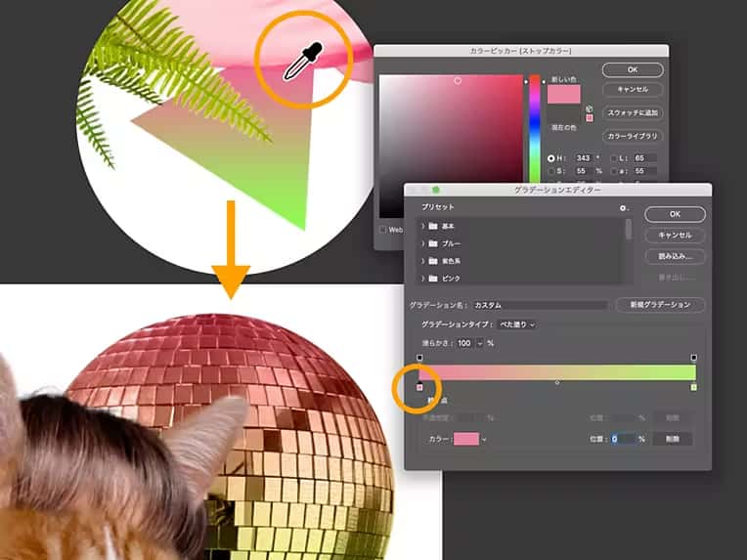The width and height of the screenshot is (747, 560).
Task: Click the gradient midpoint diamond marker
Action: click(x=557, y=382)
